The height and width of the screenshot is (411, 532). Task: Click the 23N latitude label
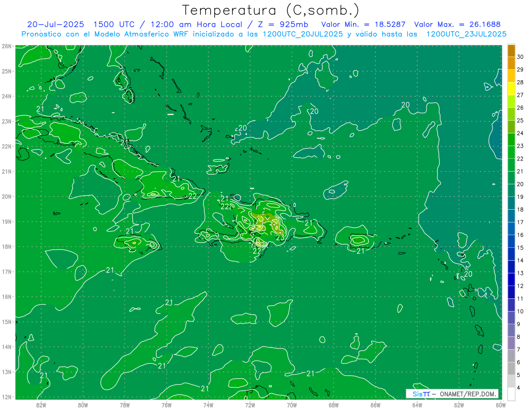click(6, 121)
